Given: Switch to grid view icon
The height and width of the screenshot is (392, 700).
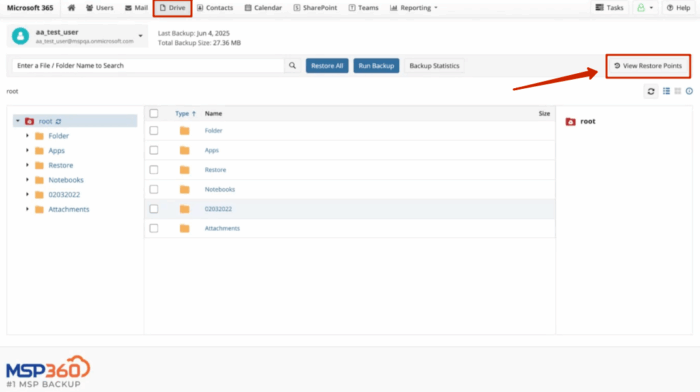Looking at the screenshot, I should pos(678,91).
